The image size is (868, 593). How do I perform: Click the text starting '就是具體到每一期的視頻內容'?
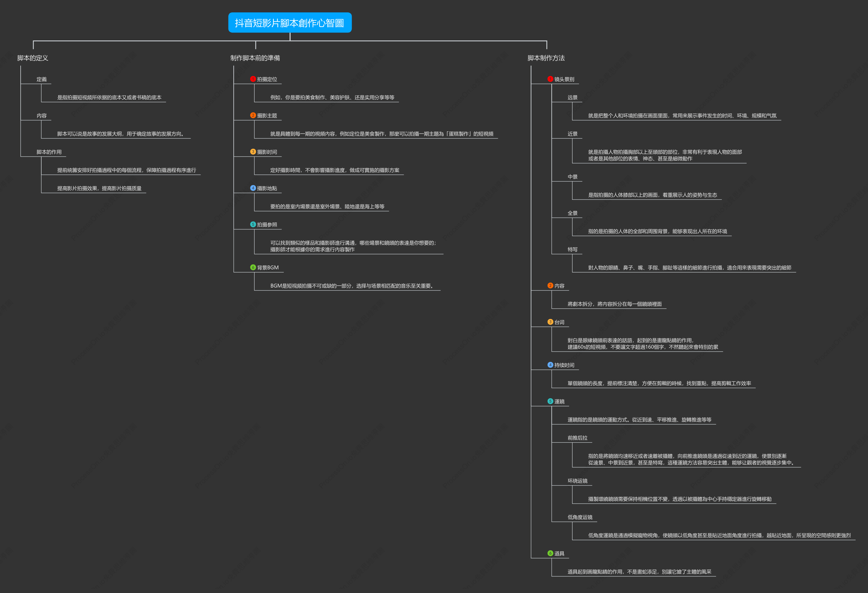click(x=382, y=134)
